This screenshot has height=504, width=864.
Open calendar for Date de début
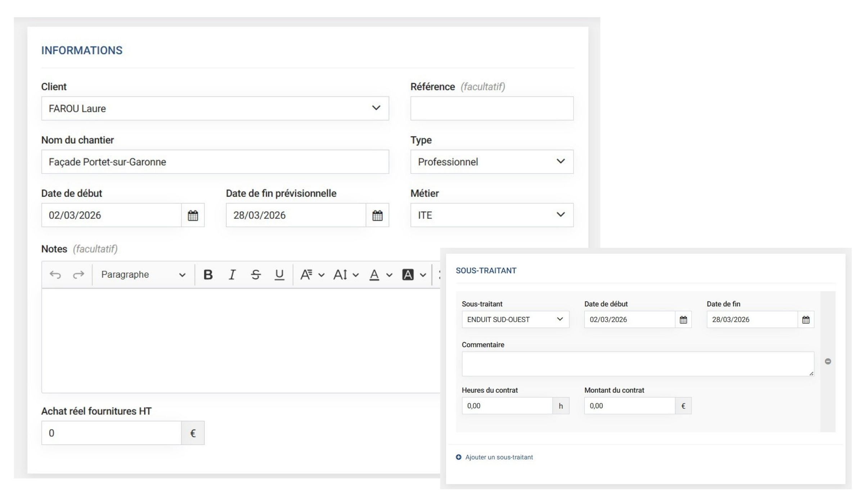coord(193,216)
